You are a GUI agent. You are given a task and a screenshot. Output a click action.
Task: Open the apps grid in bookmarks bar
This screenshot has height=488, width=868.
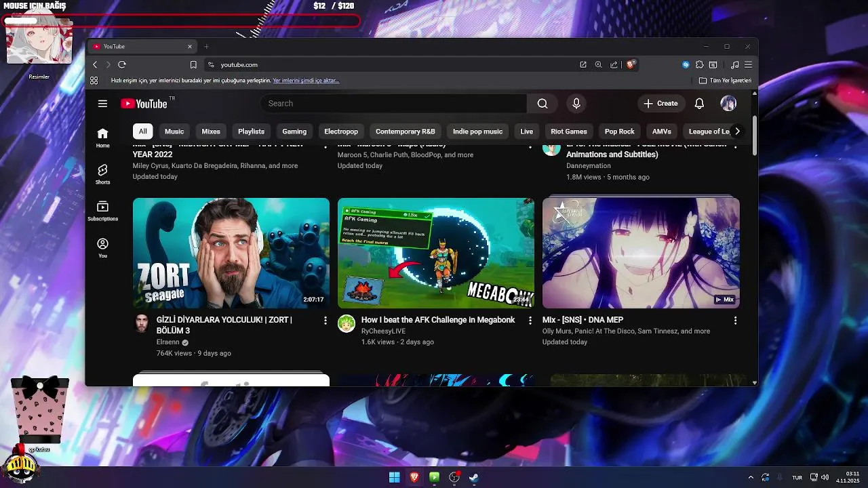pyautogui.click(x=94, y=80)
